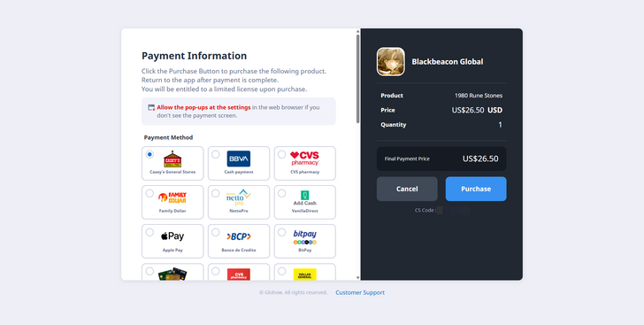
Task: Click the BBVA logo
Action: pos(239,159)
